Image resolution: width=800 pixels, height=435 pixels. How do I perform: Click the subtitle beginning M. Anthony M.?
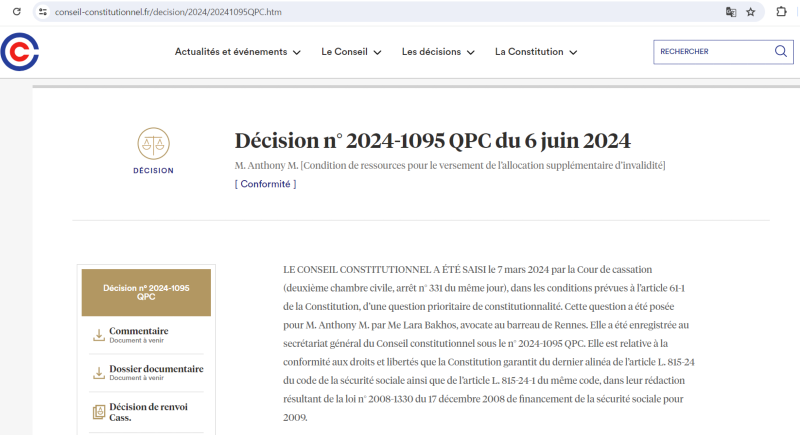(x=450, y=165)
